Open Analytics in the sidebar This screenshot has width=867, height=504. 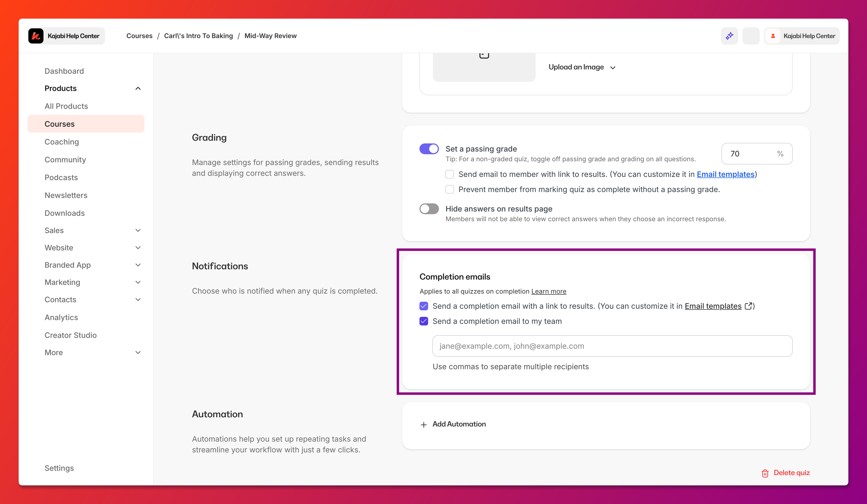61,317
